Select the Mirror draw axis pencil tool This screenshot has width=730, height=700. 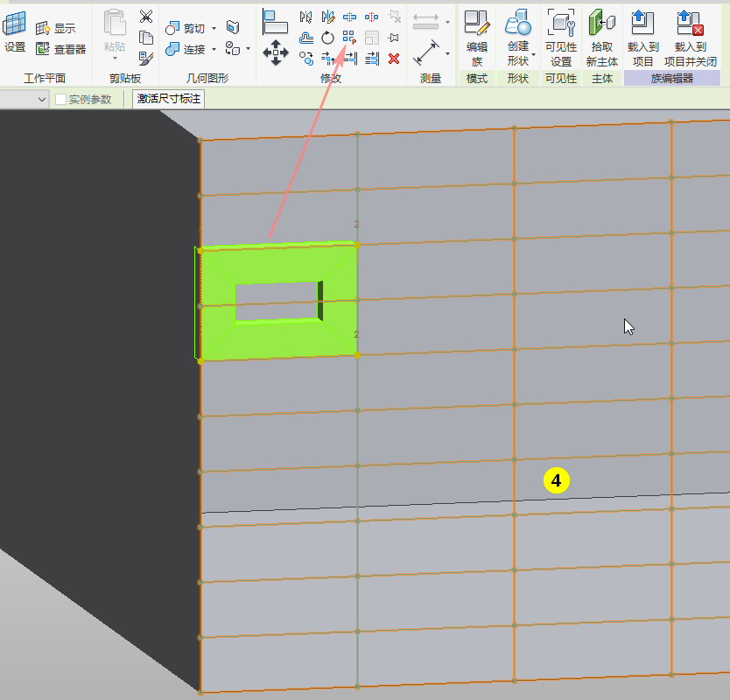[x=327, y=17]
